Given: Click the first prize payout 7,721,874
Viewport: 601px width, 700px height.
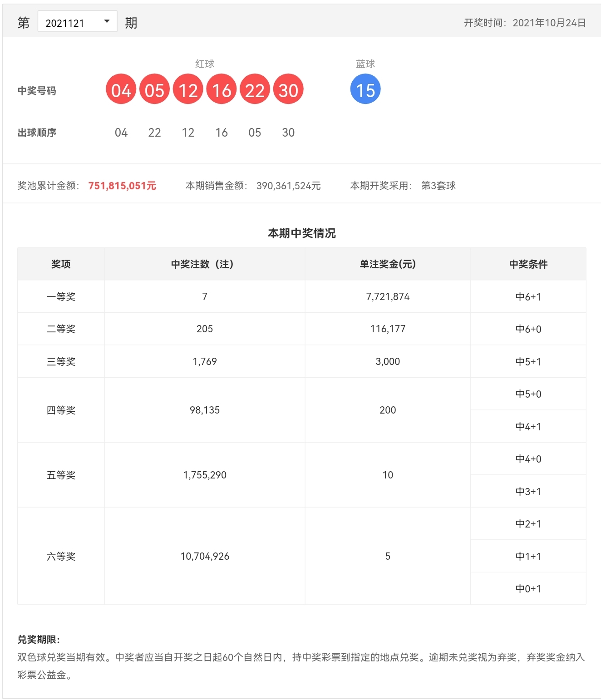Looking at the screenshot, I should 388,296.
